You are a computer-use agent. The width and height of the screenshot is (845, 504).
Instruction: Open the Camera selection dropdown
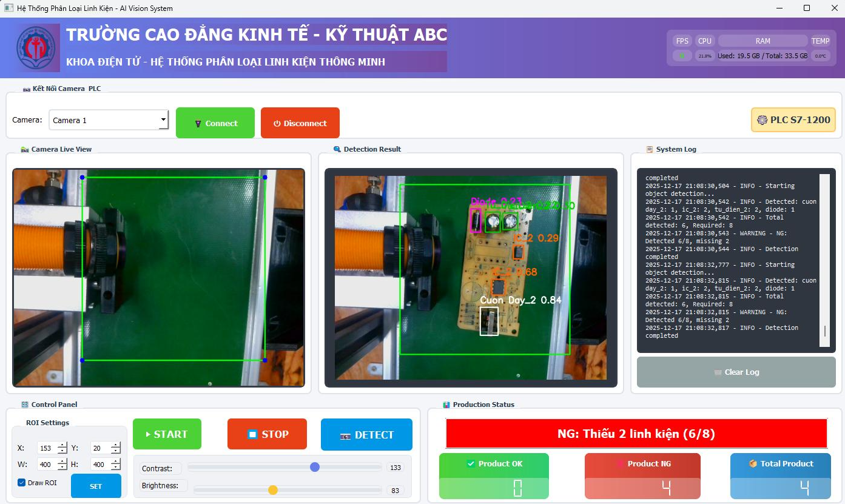click(x=163, y=120)
